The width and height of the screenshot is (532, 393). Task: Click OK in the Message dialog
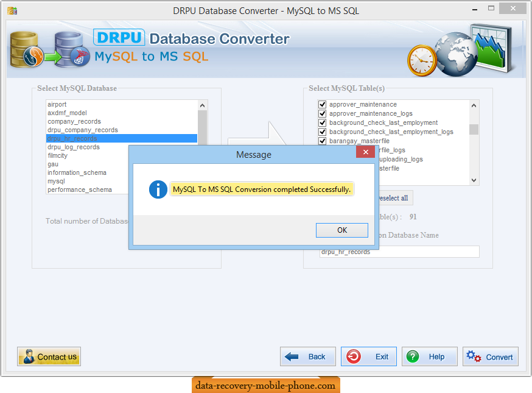(341, 230)
